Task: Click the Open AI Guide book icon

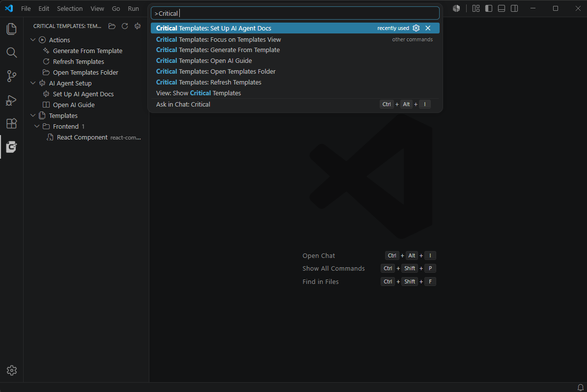Action: pos(47,105)
